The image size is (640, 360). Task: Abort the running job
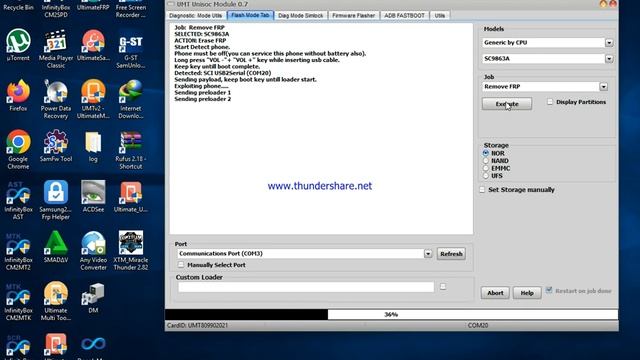pos(495,293)
